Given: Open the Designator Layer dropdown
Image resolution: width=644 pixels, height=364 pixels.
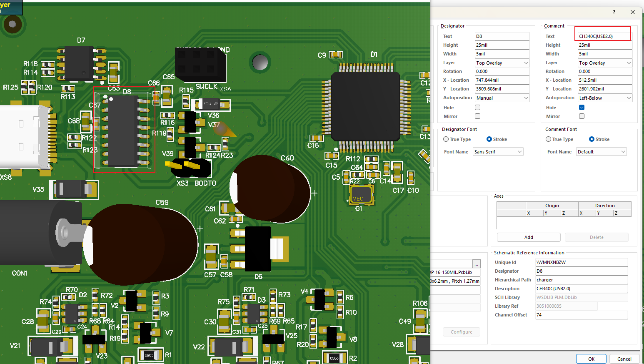Looking at the screenshot, I should (502, 63).
